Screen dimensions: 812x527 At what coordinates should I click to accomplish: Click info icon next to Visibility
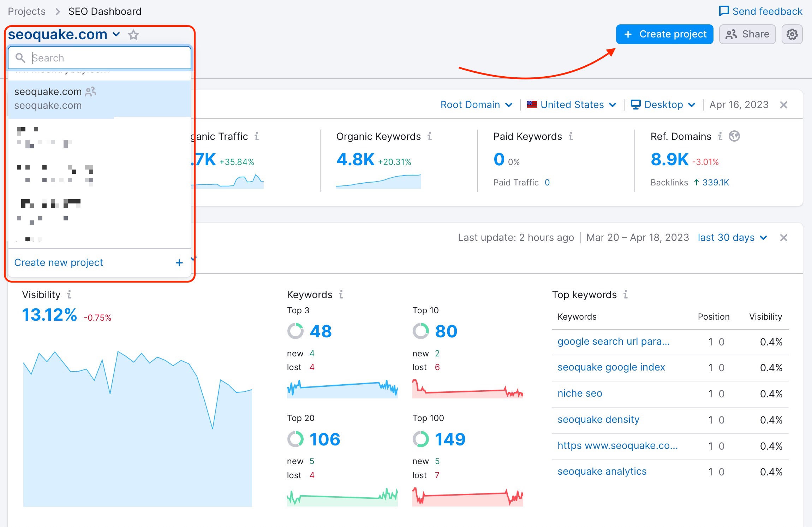click(x=69, y=294)
